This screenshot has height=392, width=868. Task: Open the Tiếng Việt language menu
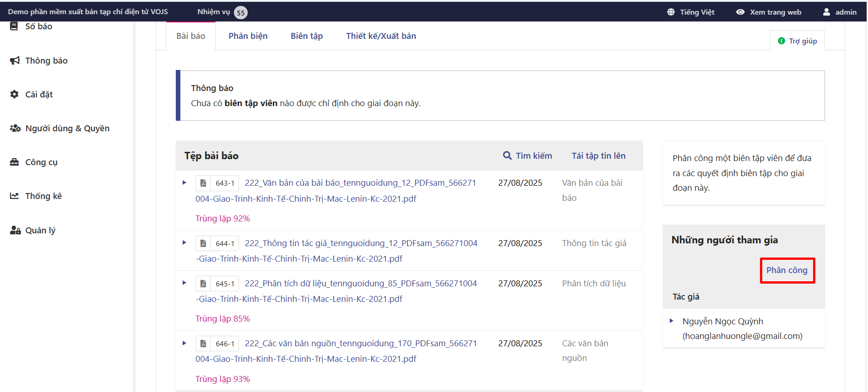[691, 12]
